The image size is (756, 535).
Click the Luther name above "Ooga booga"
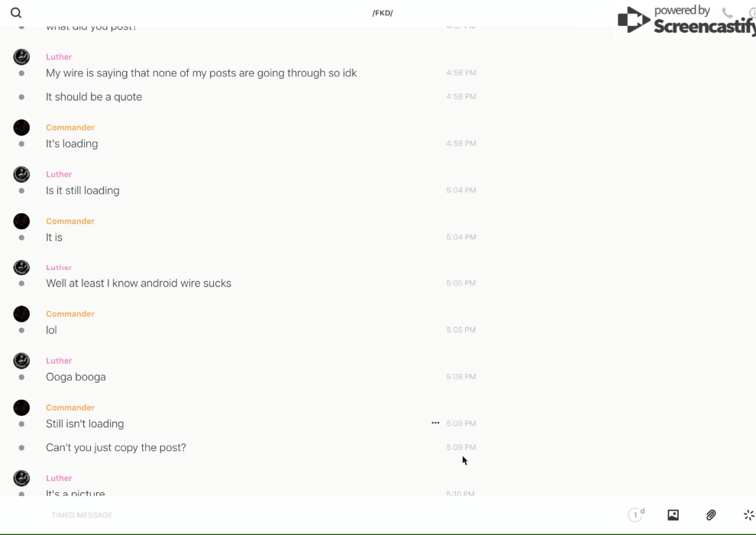(x=59, y=361)
